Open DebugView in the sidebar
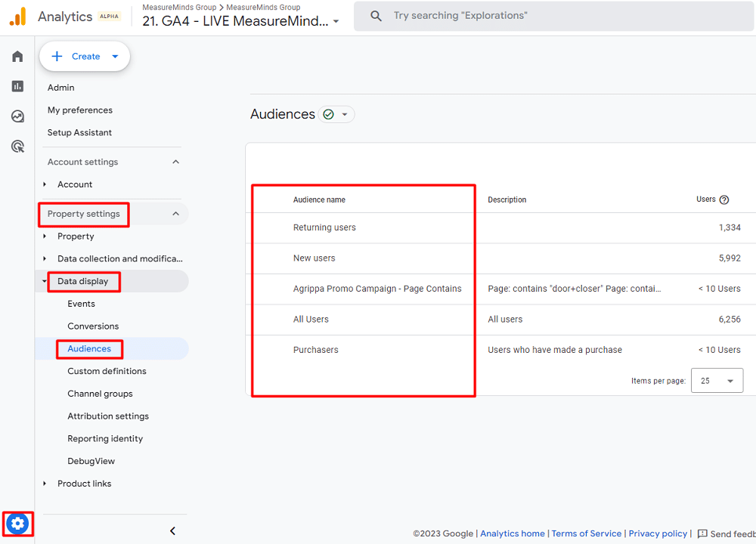 tap(91, 461)
